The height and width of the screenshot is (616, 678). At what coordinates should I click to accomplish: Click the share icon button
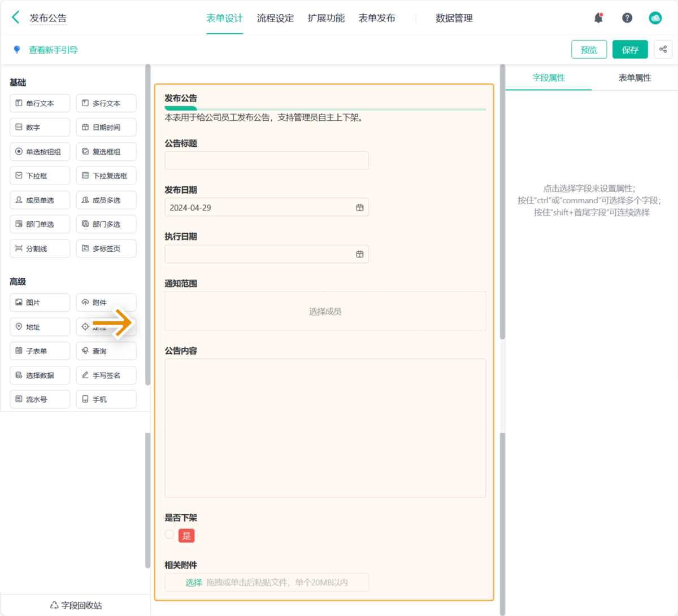663,50
